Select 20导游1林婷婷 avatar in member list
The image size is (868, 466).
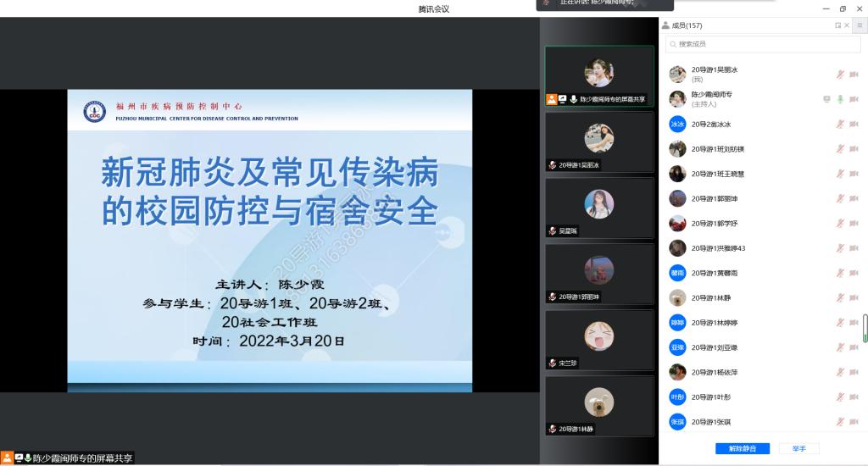coord(677,323)
